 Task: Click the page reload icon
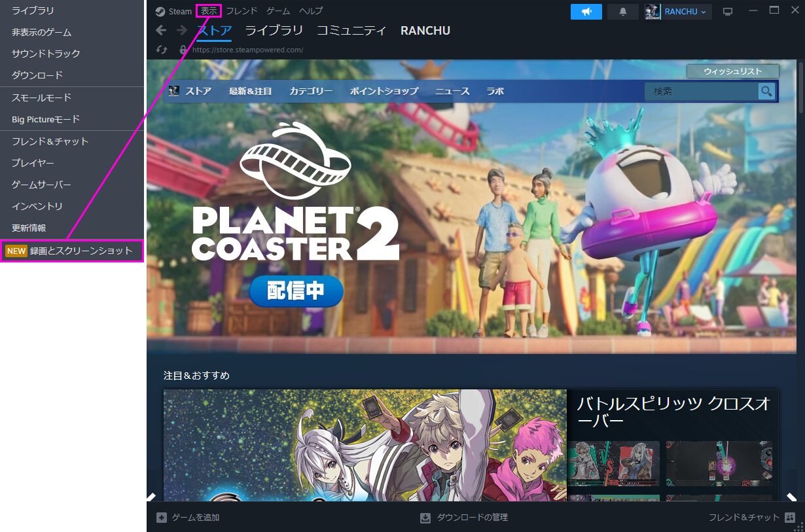[162, 50]
